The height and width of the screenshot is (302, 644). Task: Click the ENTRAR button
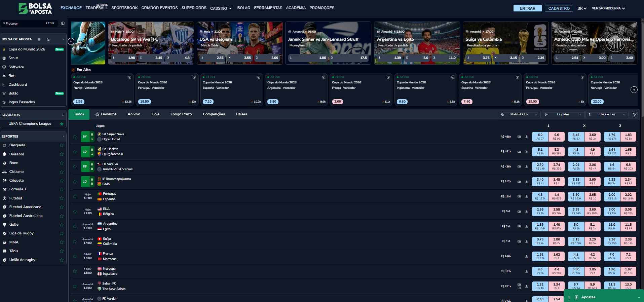527,8
